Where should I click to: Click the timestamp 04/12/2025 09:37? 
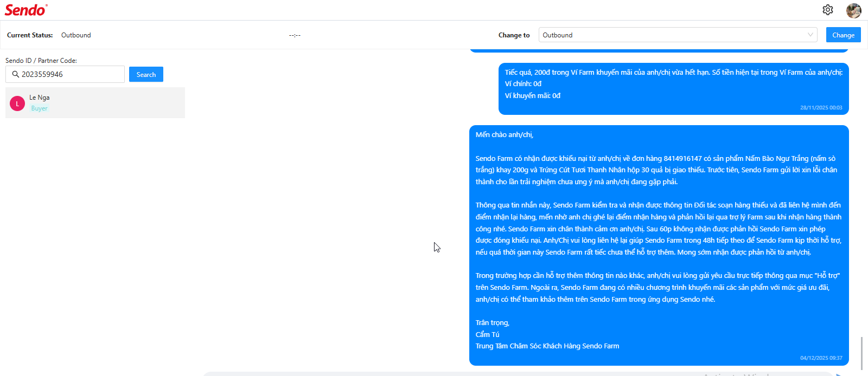click(821, 358)
